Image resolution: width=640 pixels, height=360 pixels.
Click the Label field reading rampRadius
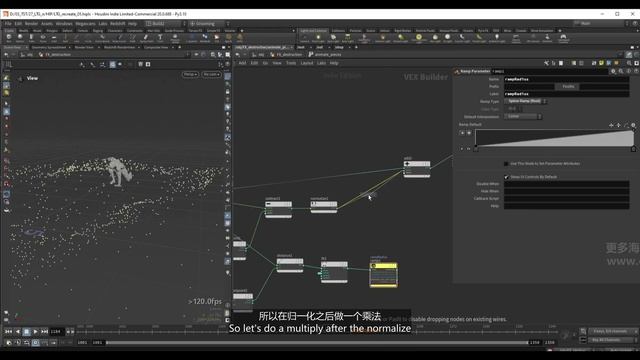[566, 94]
